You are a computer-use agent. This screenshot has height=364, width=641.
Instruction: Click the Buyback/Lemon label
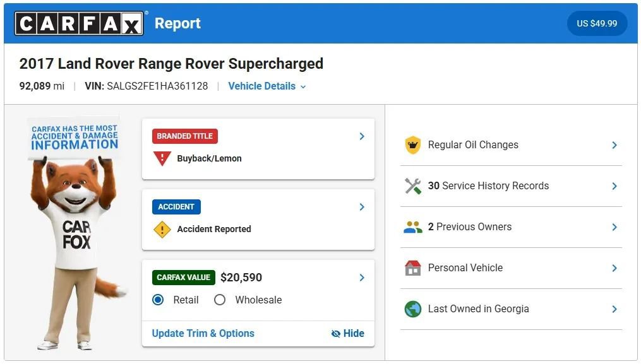point(209,158)
